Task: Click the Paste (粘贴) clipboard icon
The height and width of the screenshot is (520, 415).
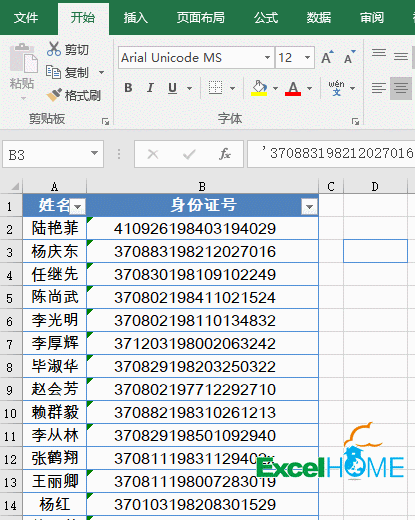Action: click(x=23, y=58)
